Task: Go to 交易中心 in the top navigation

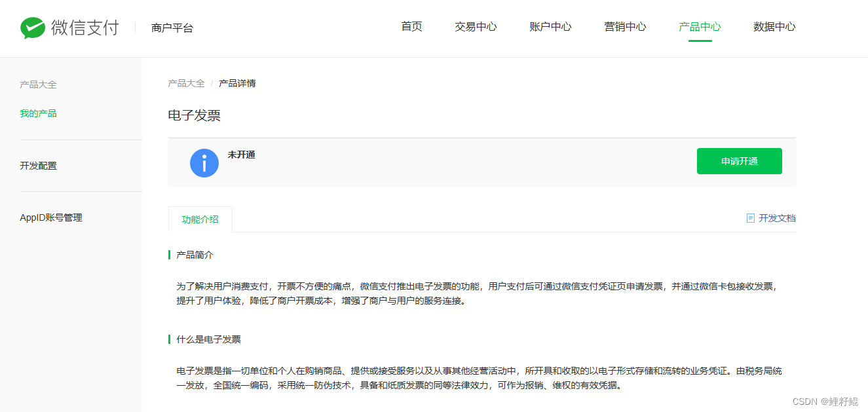Action: click(x=476, y=27)
